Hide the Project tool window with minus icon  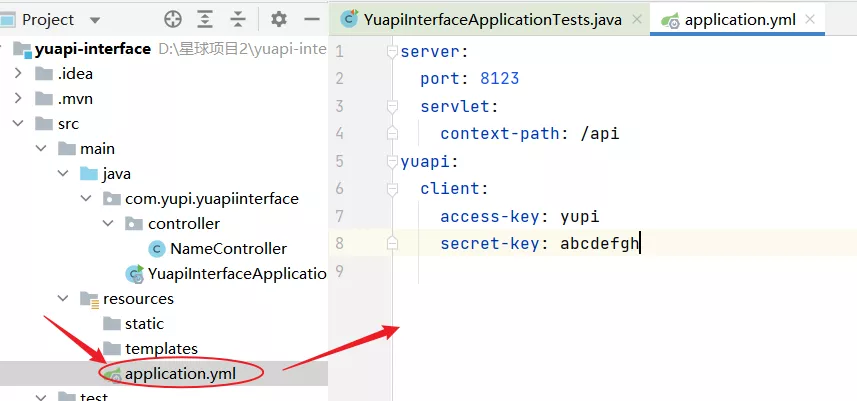click(x=312, y=20)
